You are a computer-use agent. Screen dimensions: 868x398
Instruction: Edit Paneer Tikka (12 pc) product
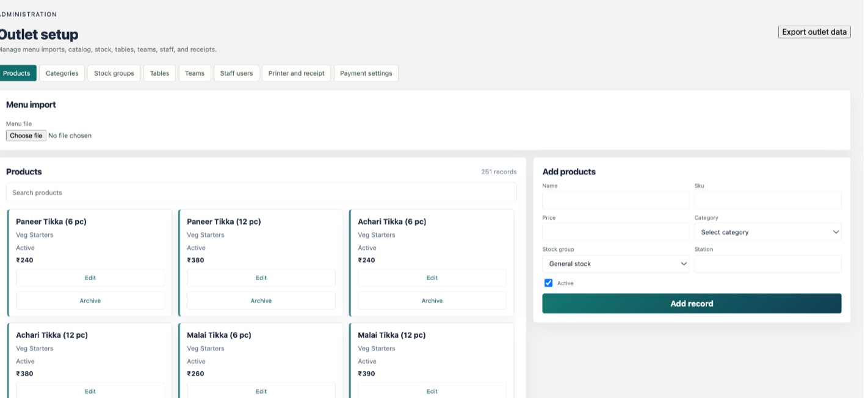click(261, 278)
